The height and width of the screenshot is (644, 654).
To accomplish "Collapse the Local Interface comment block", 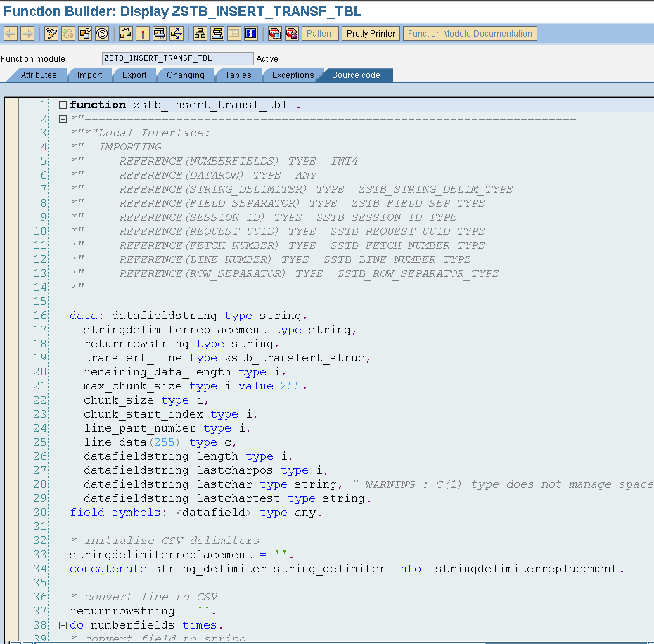I will [63, 118].
